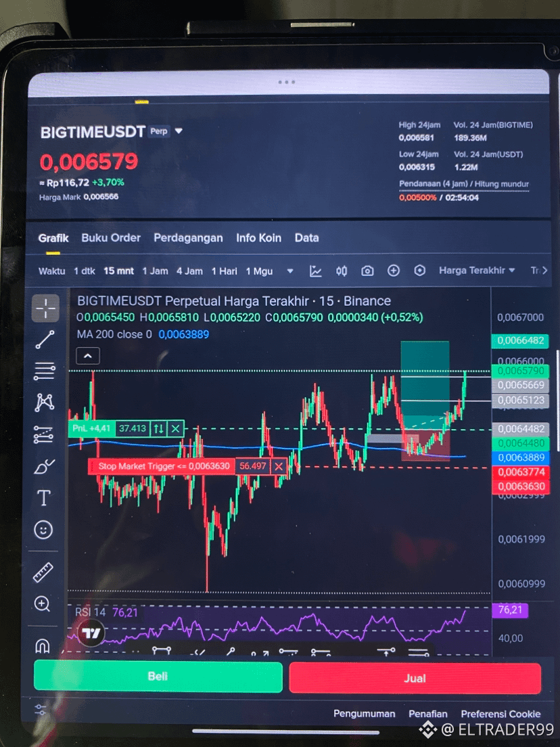Reverse the position using arrows icon
The width and height of the screenshot is (560, 747).
point(158,429)
